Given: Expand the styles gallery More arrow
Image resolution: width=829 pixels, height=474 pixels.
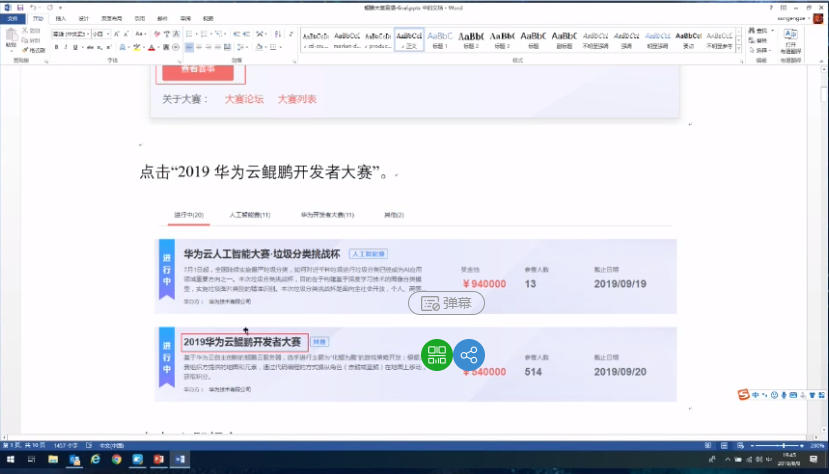Looking at the screenshot, I should [x=739, y=48].
